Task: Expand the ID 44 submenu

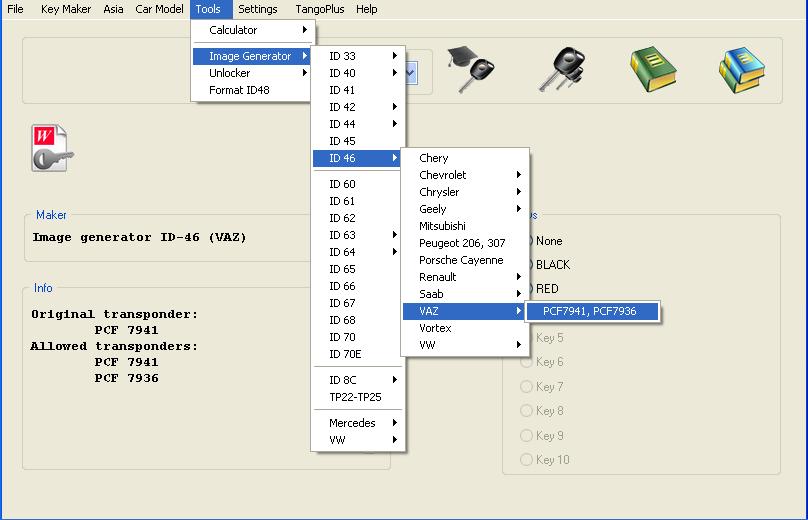Action: (357, 124)
